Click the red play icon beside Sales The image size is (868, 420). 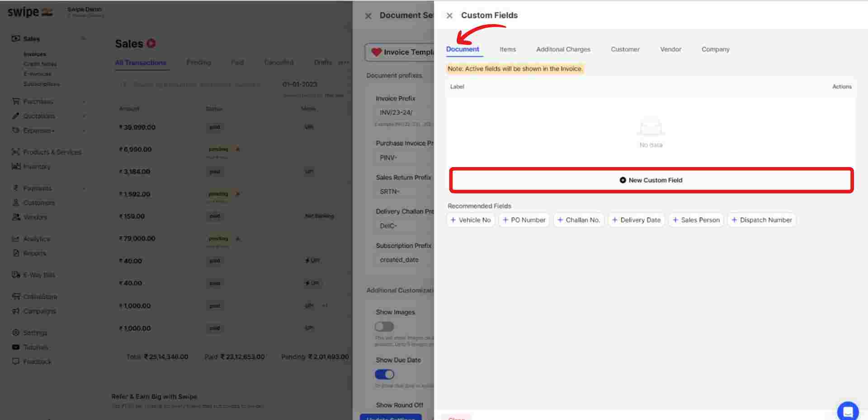click(x=151, y=43)
